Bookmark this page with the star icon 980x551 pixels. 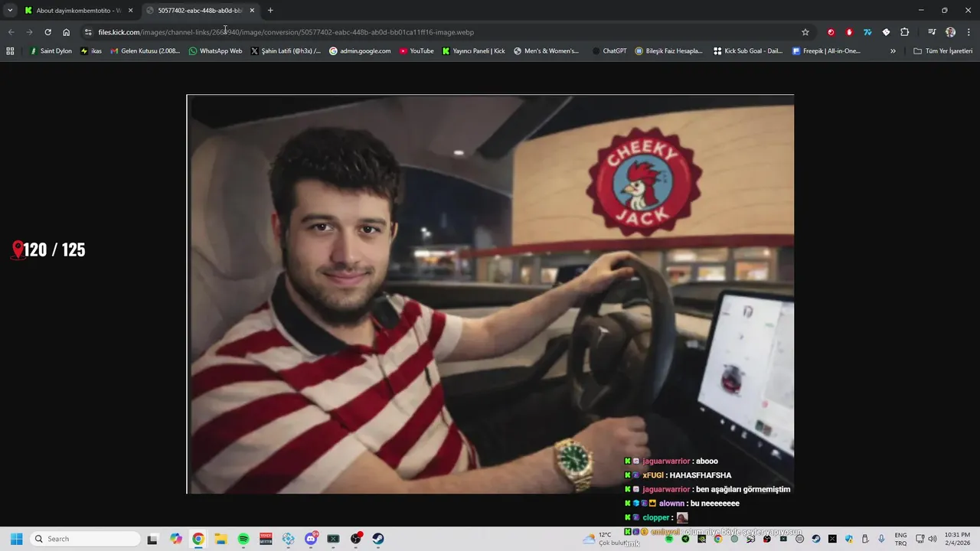[805, 32]
